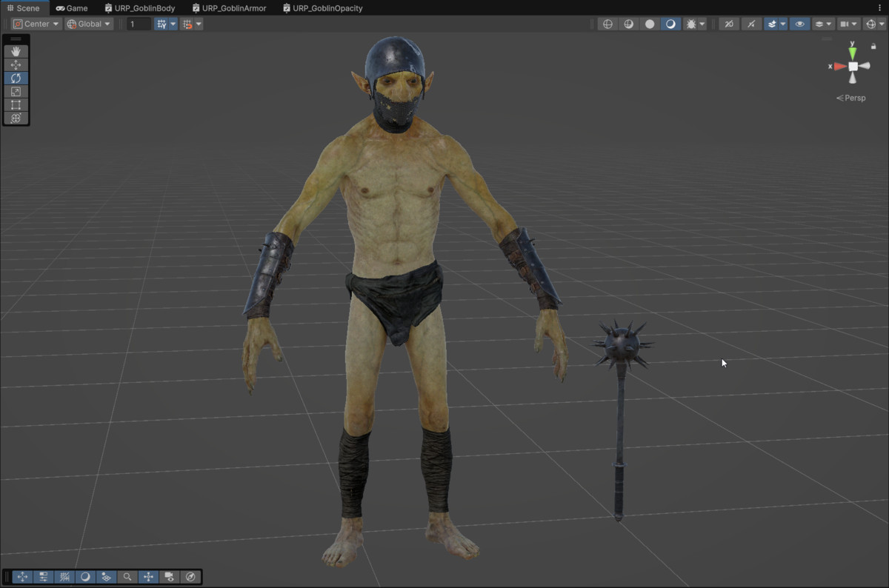The width and height of the screenshot is (889, 588).
Task: Select the Move tool
Action: coord(16,64)
